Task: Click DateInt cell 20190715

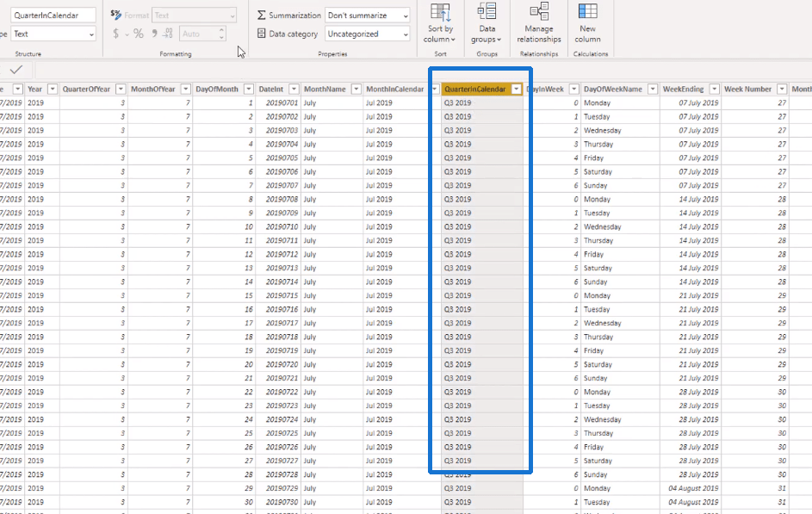Action: pos(282,295)
